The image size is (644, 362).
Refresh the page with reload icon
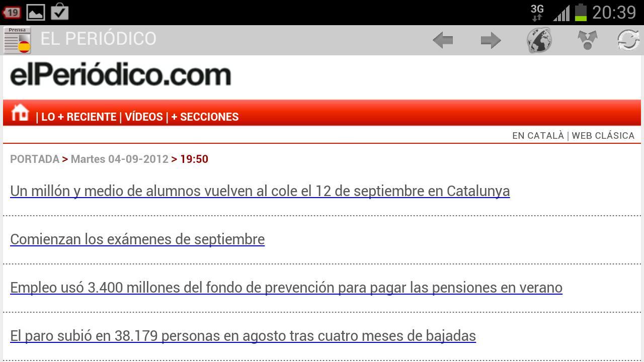pyautogui.click(x=629, y=40)
